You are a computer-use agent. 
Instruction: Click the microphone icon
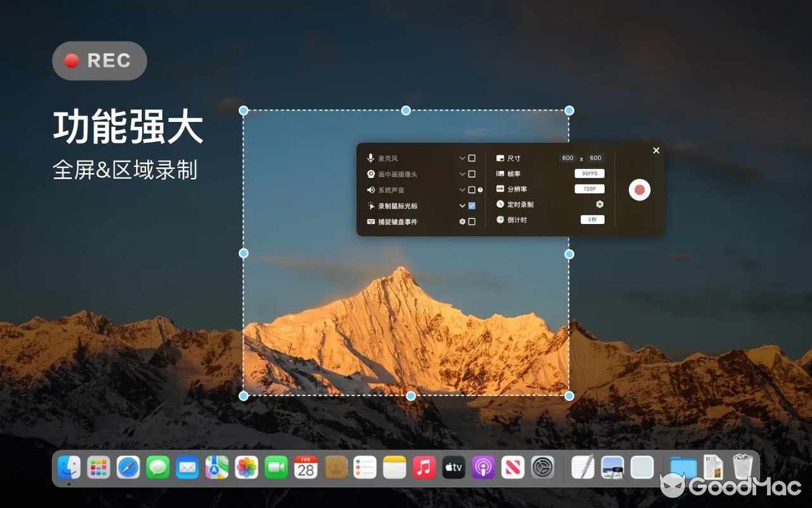pos(370,158)
